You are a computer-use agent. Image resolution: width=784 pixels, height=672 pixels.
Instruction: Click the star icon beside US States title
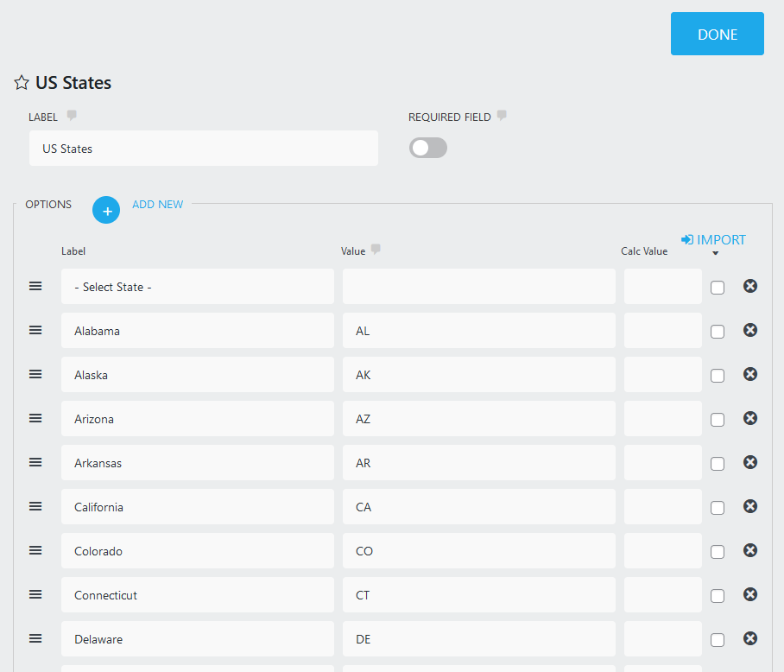[22, 83]
